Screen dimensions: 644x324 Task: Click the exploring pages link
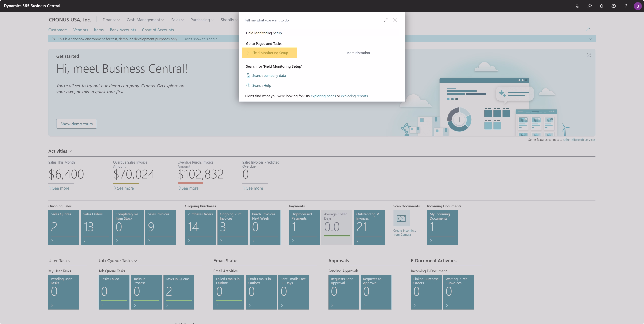[323, 96]
